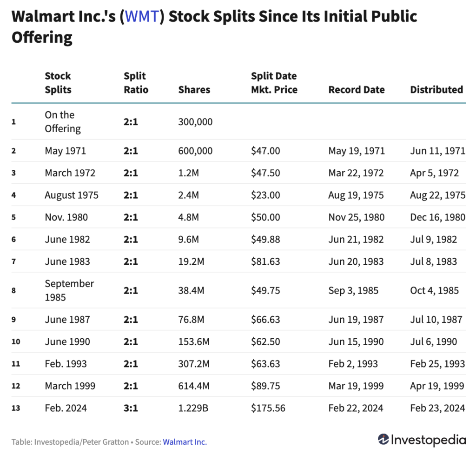Select the Feb. 2024 stock split row
This screenshot has height=455, width=476.
pyautogui.click(x=66, y=408)
